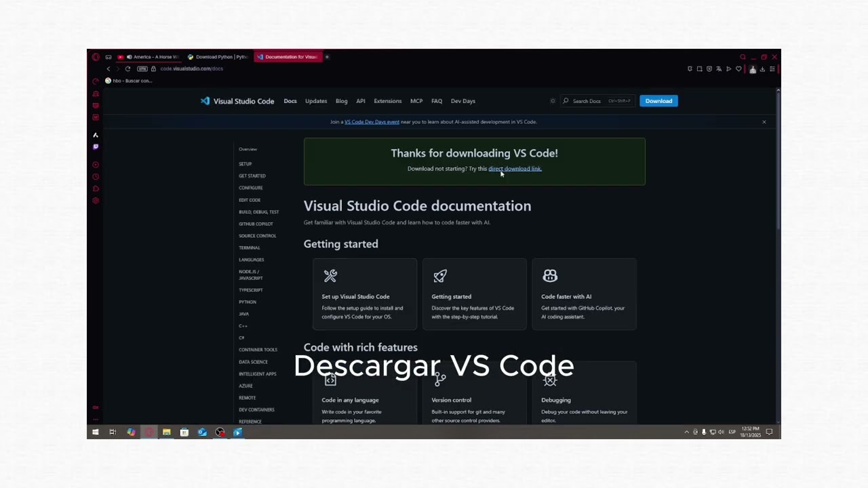
Task: Click the Search Docs field
Action: 598,101
